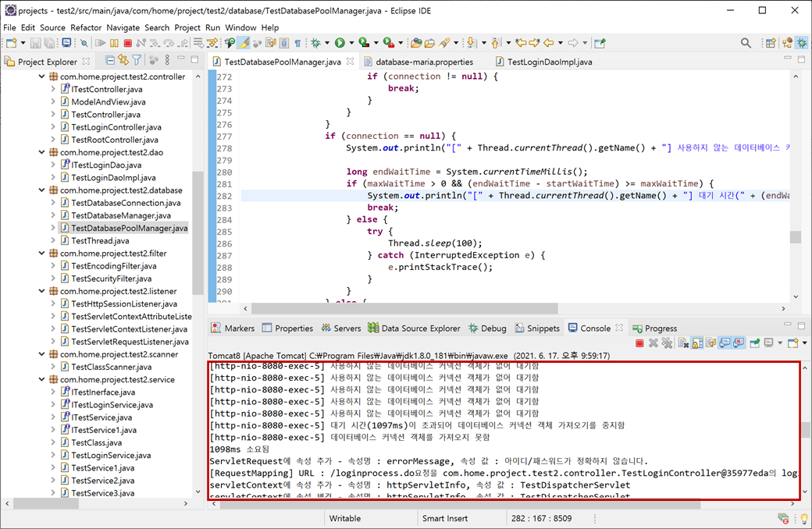Image resolution: width=812 pixels, height=529 pixels.
Task: Toggle Scroll Lock in Console toolbar
Action: 697,343
